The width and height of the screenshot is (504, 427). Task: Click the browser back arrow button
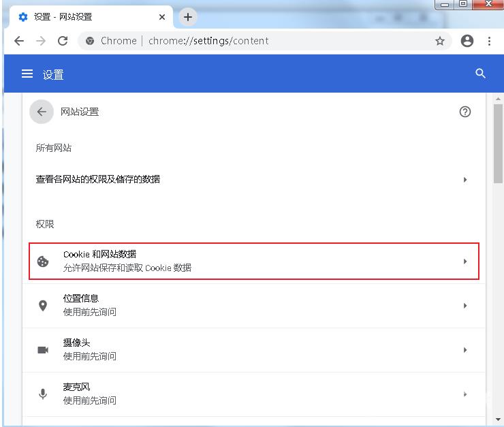(19, 41)
